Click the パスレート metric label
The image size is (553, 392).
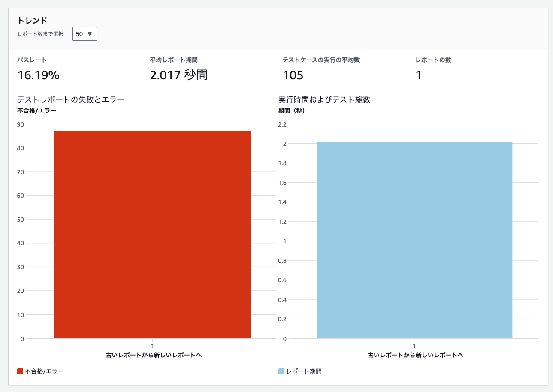[x=32, y=60]
